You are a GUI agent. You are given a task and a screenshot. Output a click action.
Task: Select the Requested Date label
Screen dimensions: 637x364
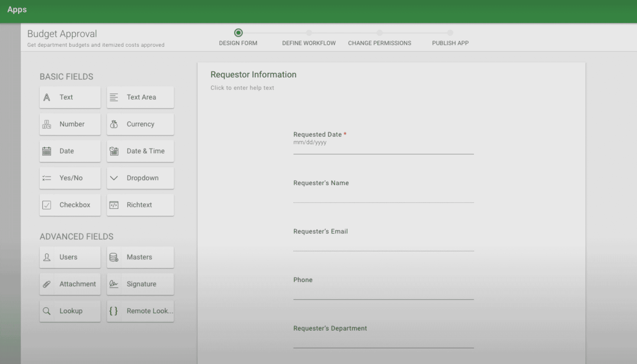(317, 134)
